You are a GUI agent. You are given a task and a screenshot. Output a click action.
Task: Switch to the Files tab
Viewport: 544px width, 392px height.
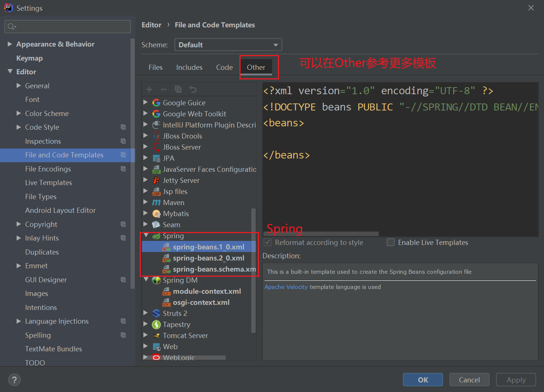coord(156,67)
